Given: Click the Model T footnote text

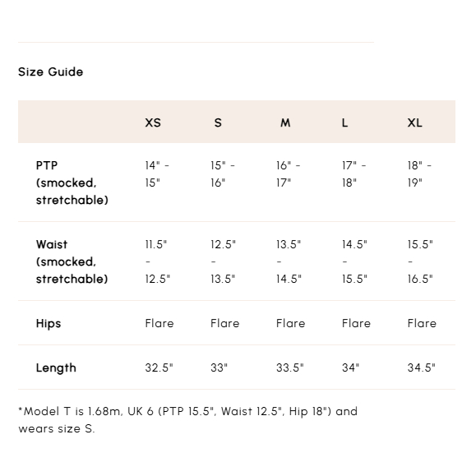Looking at the screenshot, I should coord(188,420).
